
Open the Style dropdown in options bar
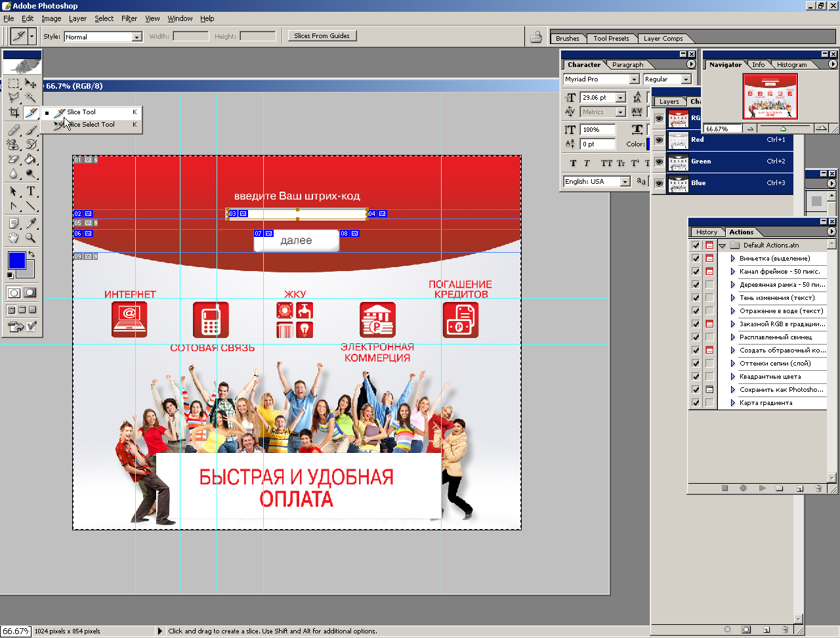coord(137,37)
